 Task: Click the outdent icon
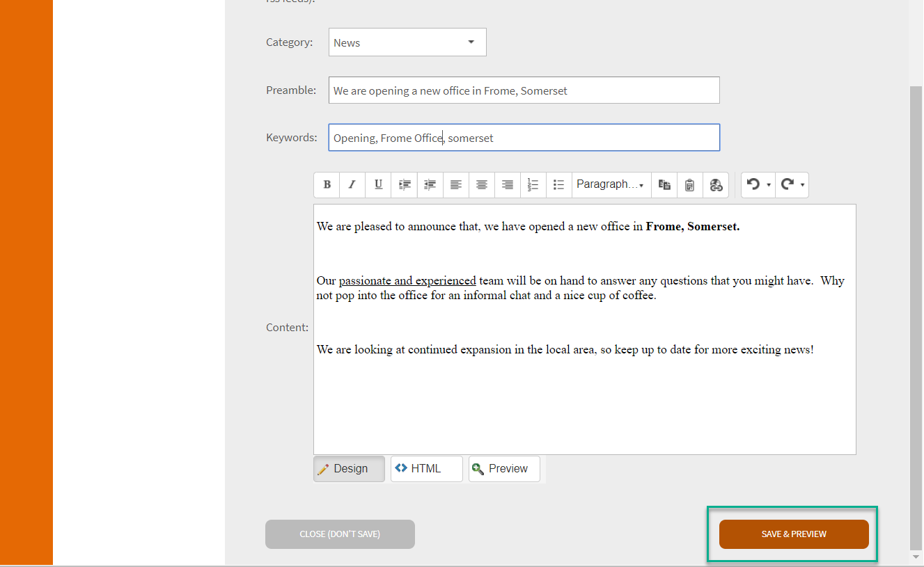tap(430, 185)
